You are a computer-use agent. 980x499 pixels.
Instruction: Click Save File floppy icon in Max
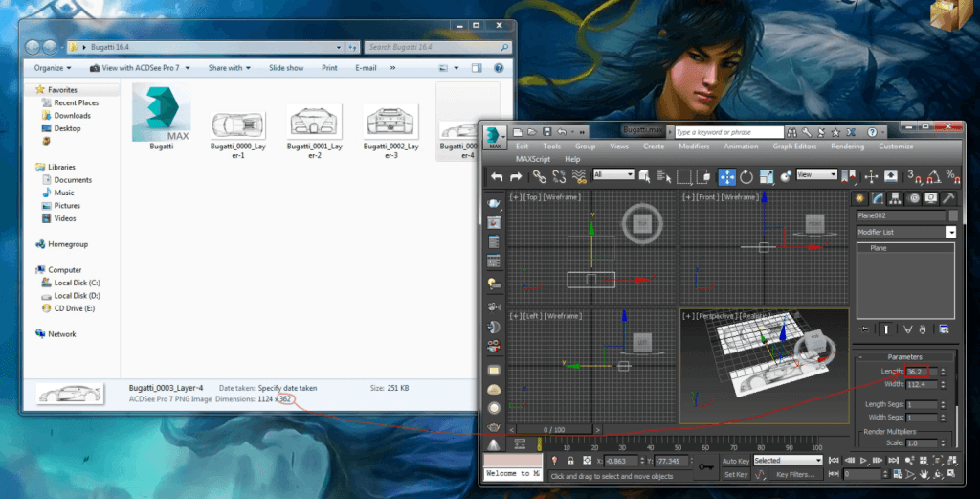546,132
